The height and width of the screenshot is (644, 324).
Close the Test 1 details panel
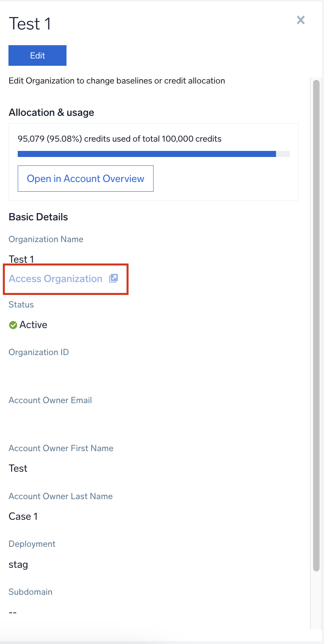tap(301, 20)
